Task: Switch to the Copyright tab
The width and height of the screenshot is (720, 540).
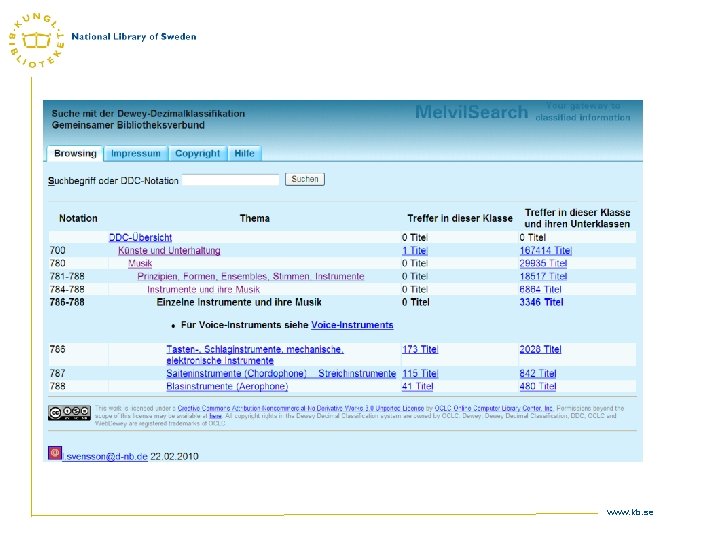Action: click(x=197, y=153)
